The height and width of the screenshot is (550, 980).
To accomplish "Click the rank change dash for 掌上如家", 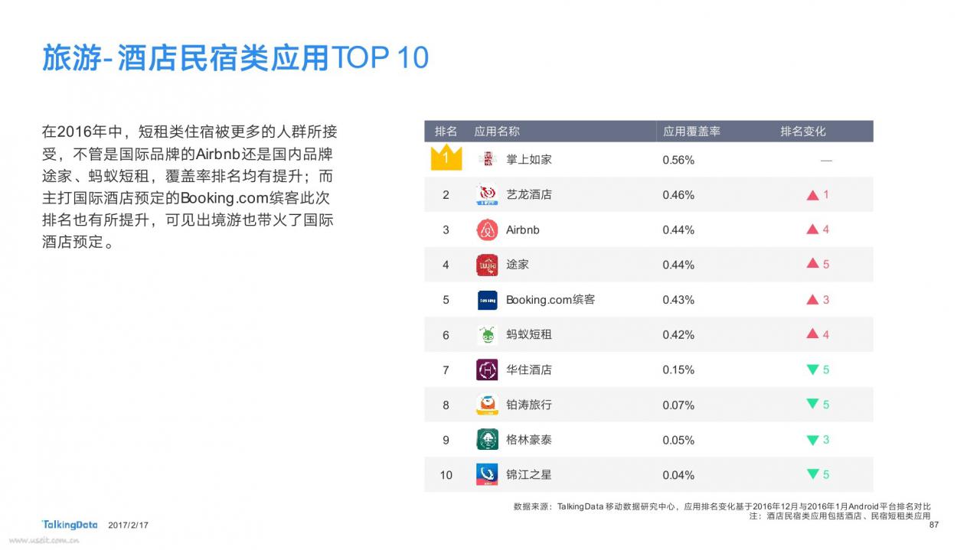I will [x=826, y=161].
